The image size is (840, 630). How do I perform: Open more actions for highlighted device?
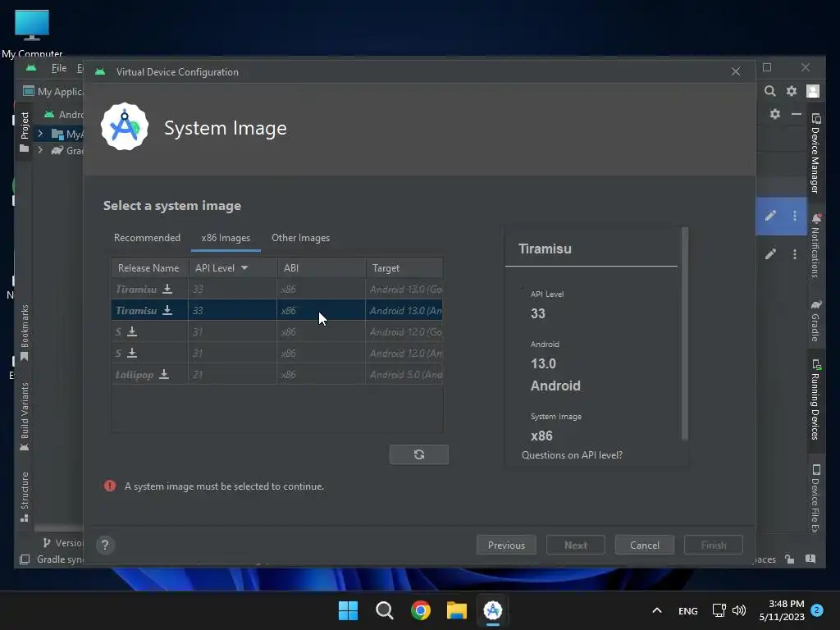(x=794, y=216)
